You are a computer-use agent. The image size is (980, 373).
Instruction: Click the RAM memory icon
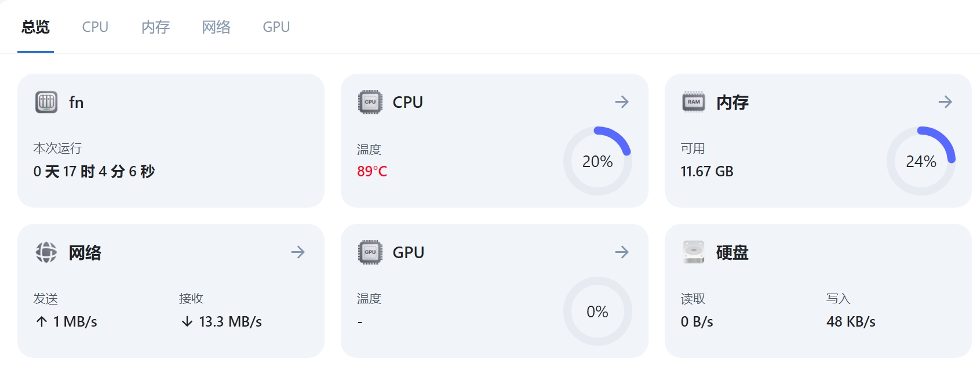[694, 102]
